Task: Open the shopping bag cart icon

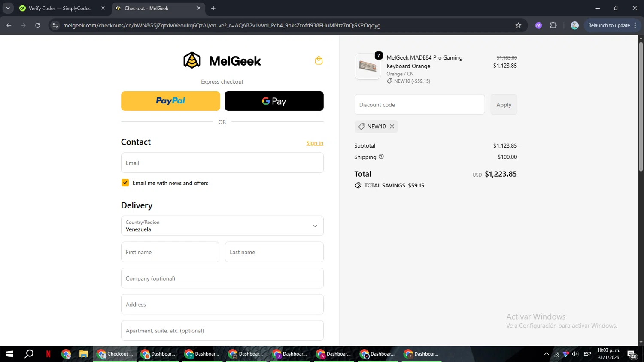Action: coord(319,60)
